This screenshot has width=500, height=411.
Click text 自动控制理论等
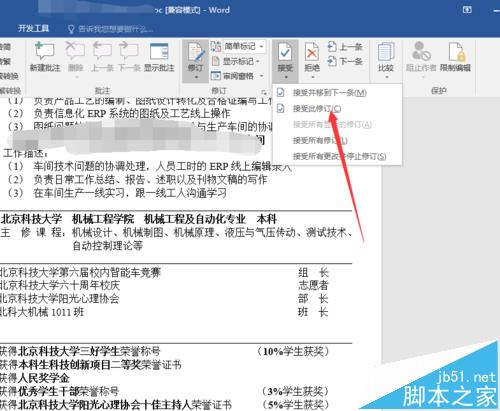point(108,246)
